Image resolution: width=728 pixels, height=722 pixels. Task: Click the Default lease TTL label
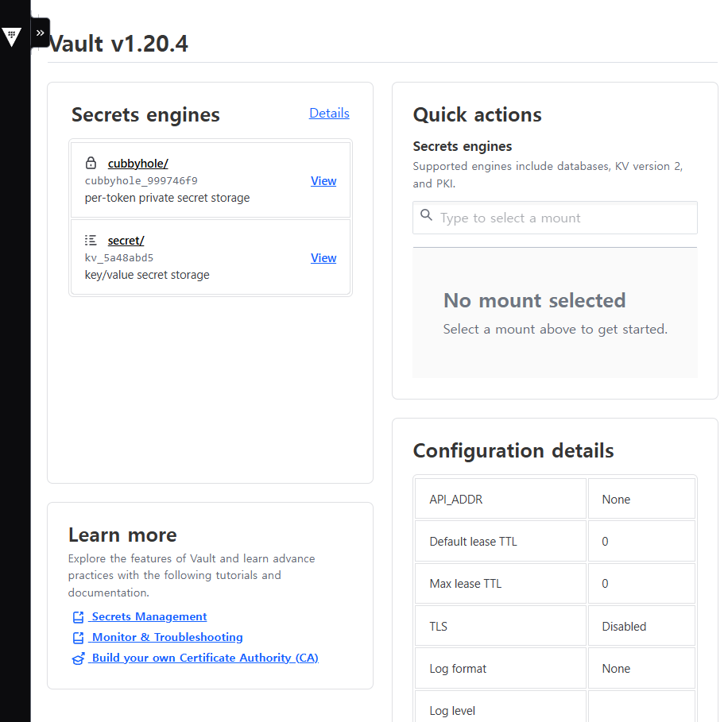(473, 542)
